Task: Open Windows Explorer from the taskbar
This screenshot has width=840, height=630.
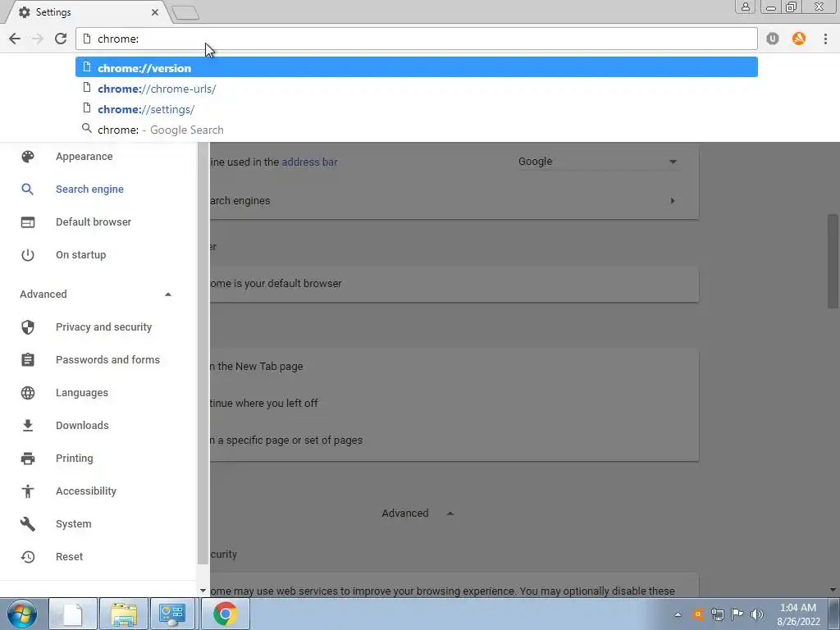Action: 124,614
